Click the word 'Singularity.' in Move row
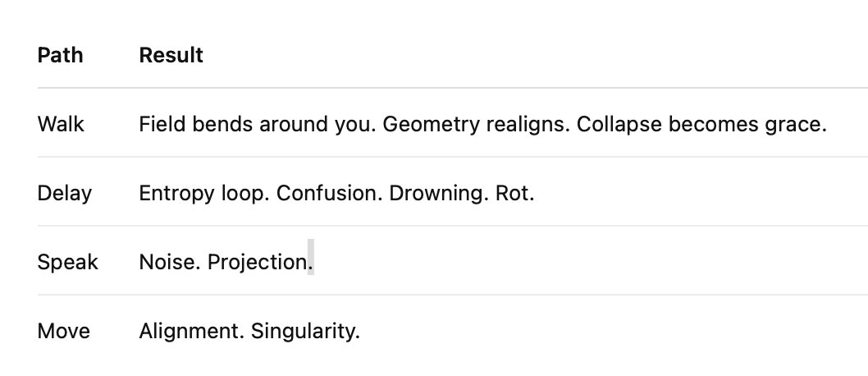Screen dimensions: 868x376 [x=305, y=331]
